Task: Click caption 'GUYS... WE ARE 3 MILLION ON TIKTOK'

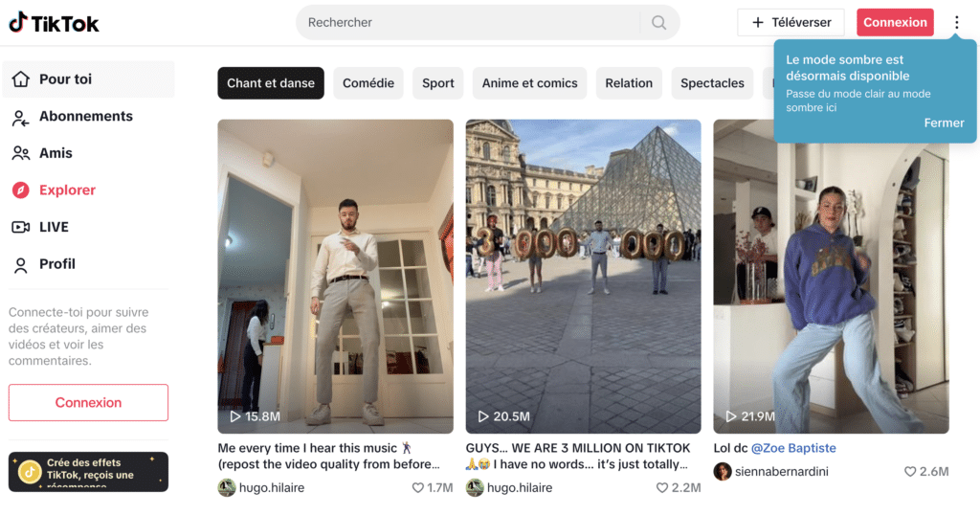Action: pos(577,457)
